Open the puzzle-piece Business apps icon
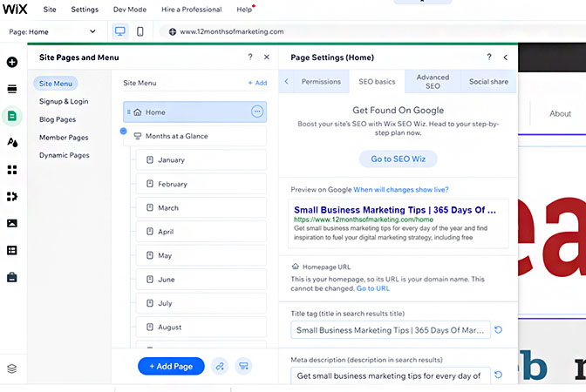Viewport: 586px width, 392px height. 12,196
